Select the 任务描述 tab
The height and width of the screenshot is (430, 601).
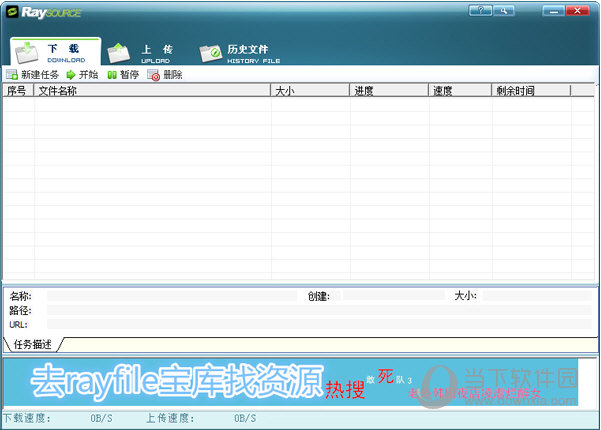pos(33,344)
